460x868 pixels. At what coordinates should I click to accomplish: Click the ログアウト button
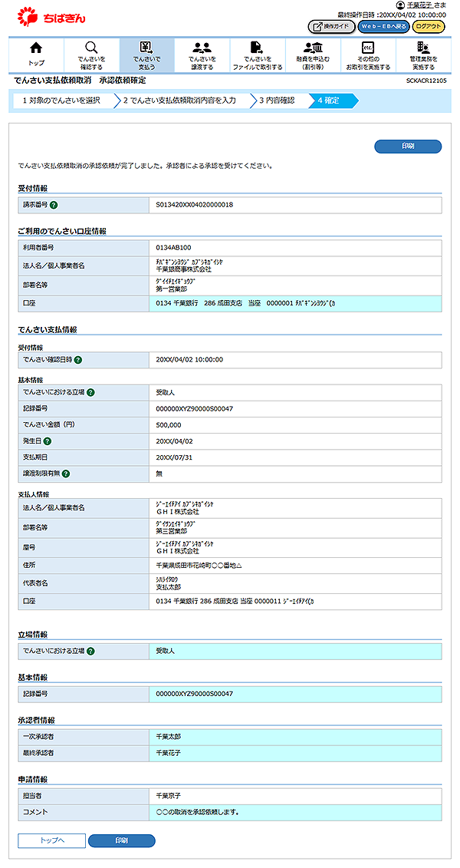[429, 26]
